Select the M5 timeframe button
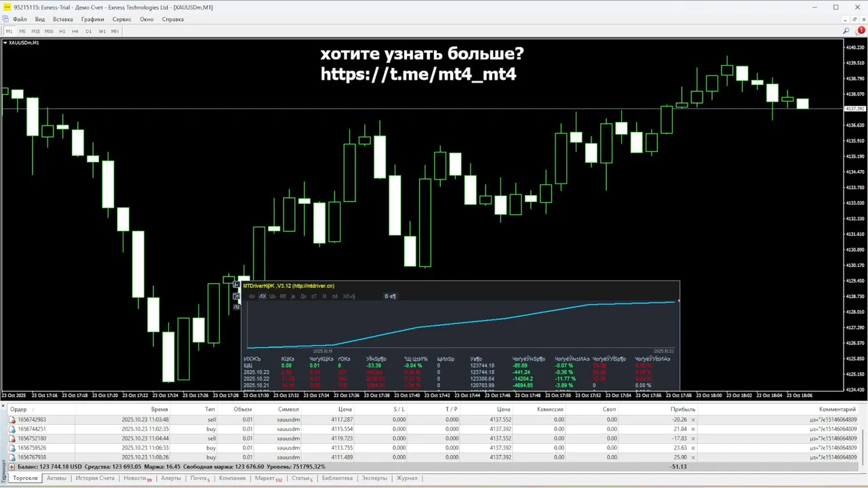The height and width of the screenshot is (488, 868). coord(22,31)
